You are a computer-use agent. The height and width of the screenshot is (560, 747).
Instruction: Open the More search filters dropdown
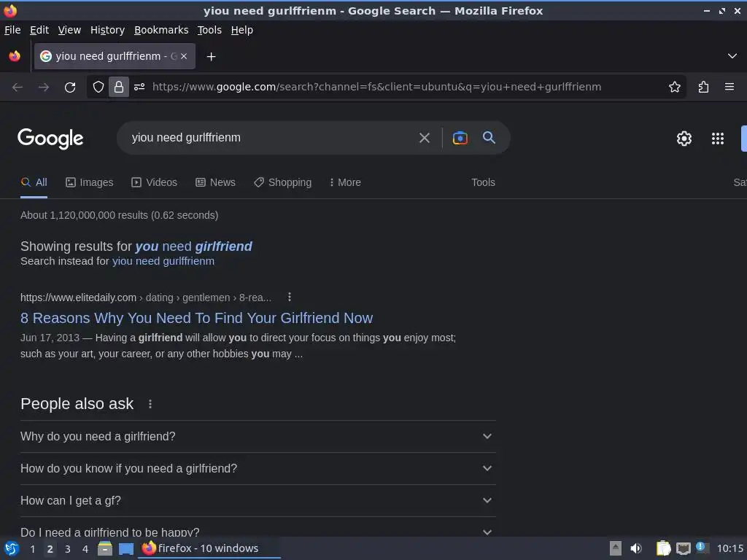point(345,182)
